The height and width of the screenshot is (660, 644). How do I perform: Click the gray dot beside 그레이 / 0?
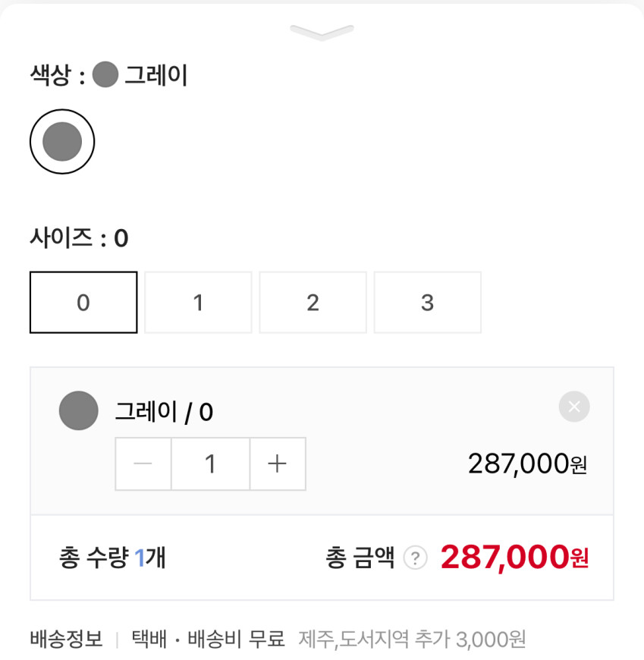tap(79, 410)
